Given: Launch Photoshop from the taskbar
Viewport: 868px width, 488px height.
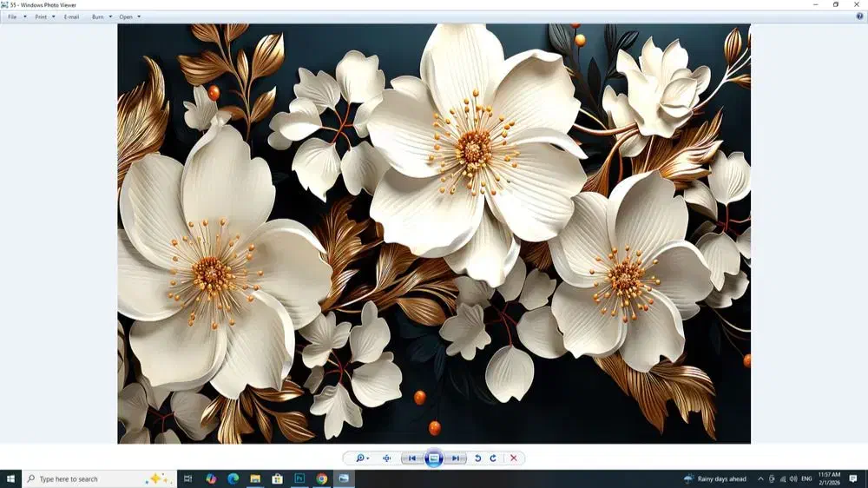Looking at the screenshot, I should pos(299,478).
